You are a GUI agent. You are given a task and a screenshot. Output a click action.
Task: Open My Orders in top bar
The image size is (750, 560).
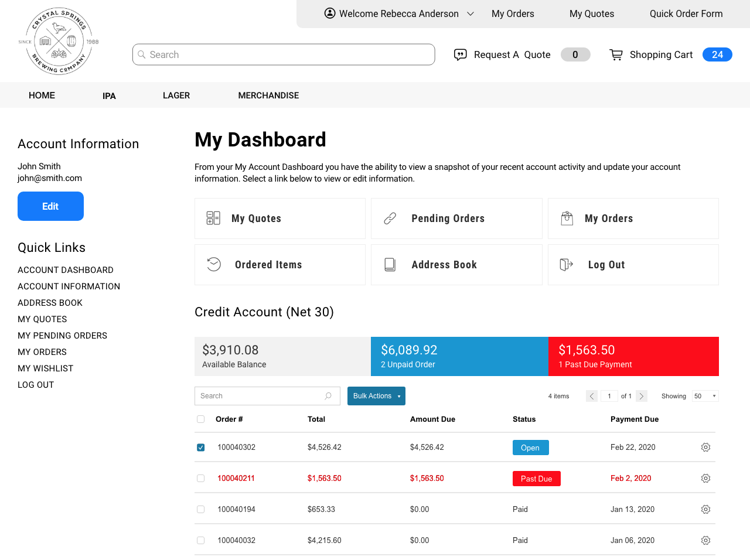coord(513,13)
